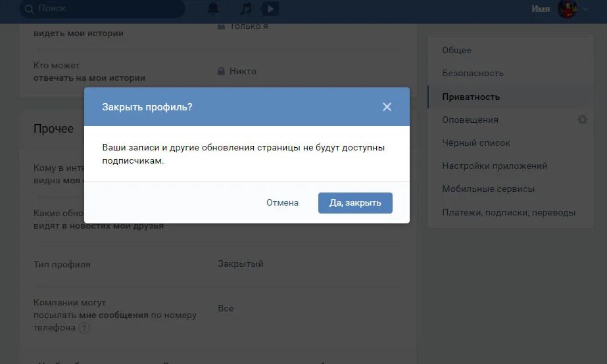Click the отвечать на мои истории label
The height and width of the screenshot is (364, 607).
89,78
